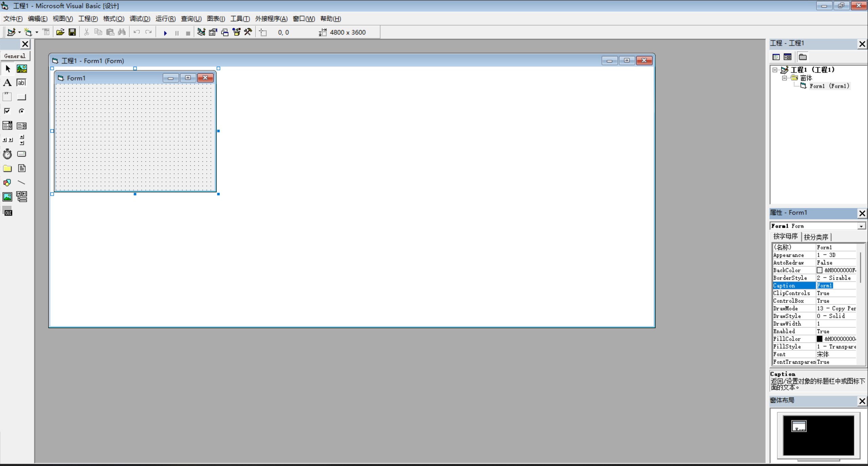Select the Image control tool
The height and width of the screenshot is (466, 868).
(7, 197)
